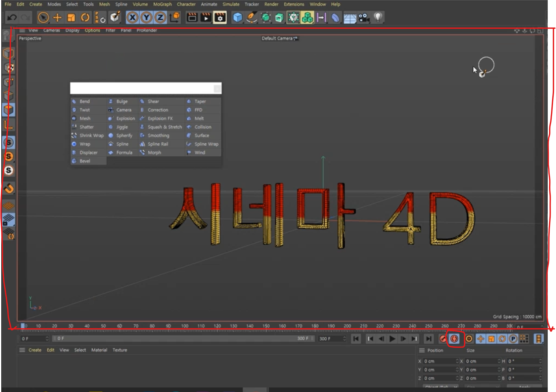Toggle Position keyframe recording

click(x=481, y=339)
